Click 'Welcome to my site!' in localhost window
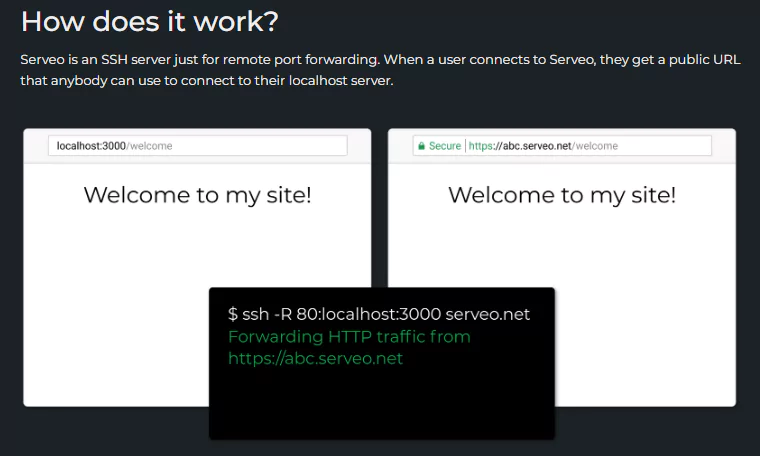 click(x=197, y=195)
